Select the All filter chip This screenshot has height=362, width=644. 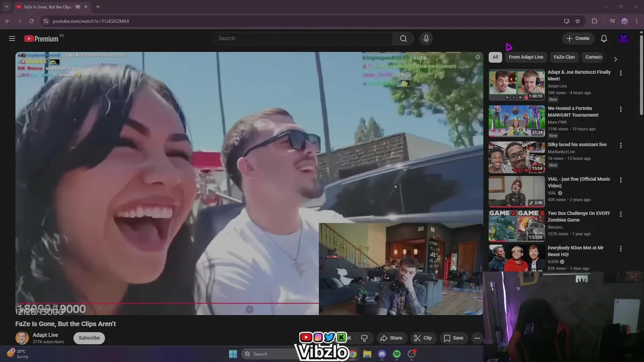pos(495,57)
